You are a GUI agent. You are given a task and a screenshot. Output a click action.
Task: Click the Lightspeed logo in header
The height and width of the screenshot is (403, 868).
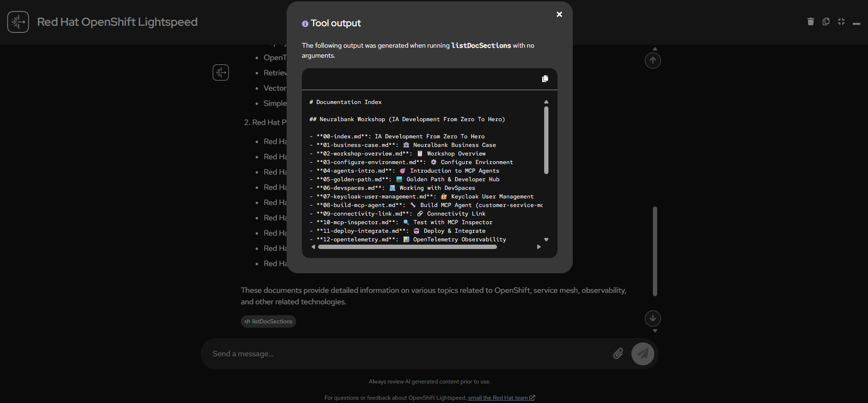point(18,22)
